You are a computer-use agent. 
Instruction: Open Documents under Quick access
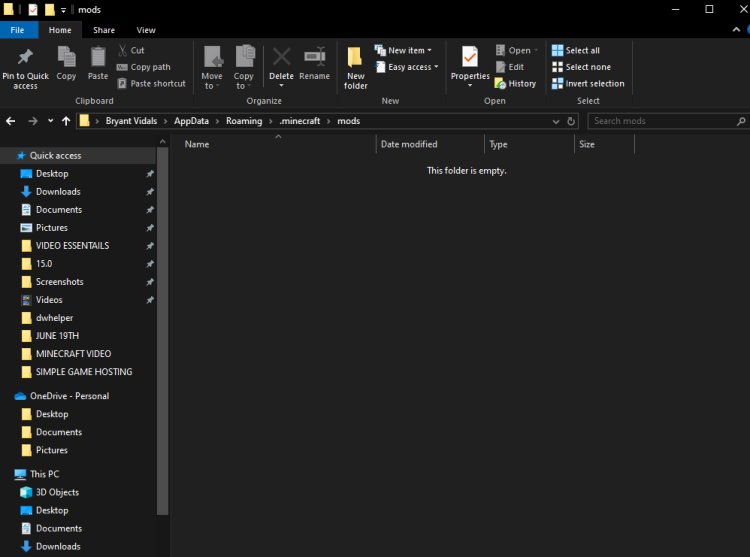pyautogui.click(x=59, y=209)
